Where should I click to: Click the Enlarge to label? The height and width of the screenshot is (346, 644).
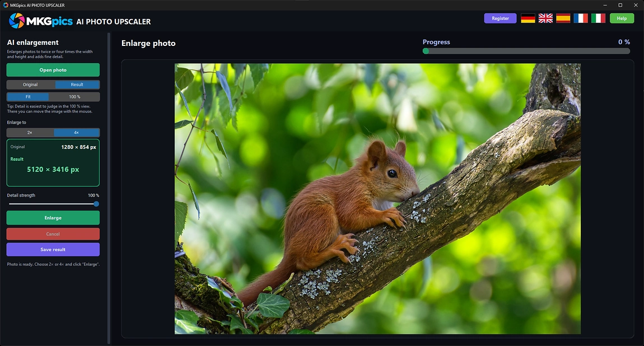point(16,122)
